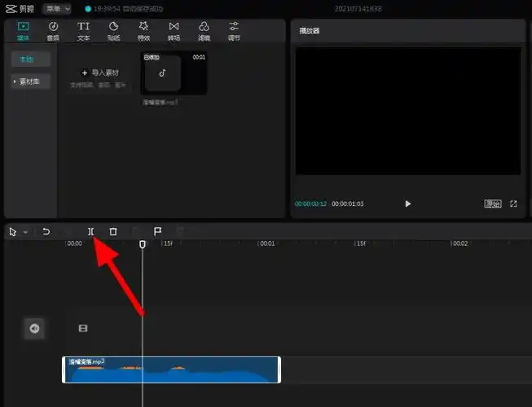
Task: Open the 滤镜 (Filters) panel
Action: (x=204, y=31)
